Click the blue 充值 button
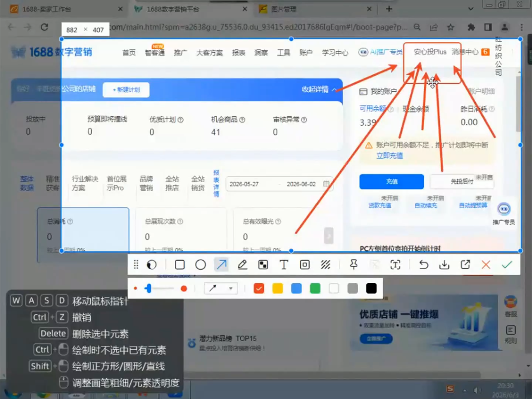The height and width of the screenshot is (399, 532). [x=391, y=182]
